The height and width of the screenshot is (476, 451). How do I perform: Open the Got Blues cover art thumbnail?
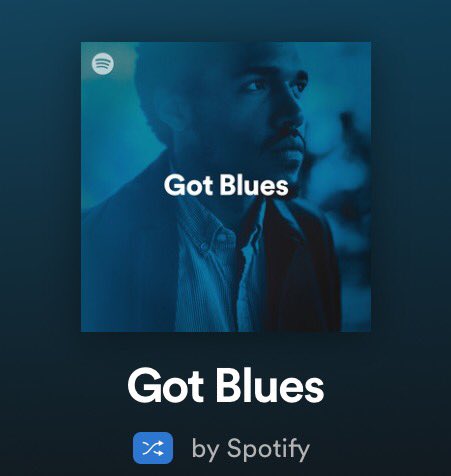tap(226, 187)
